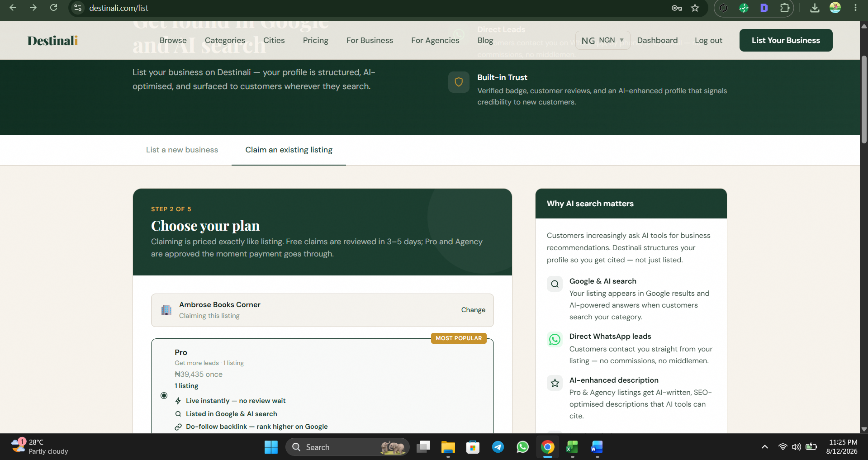Click the scrollbar up arrow

pos(864,26)
